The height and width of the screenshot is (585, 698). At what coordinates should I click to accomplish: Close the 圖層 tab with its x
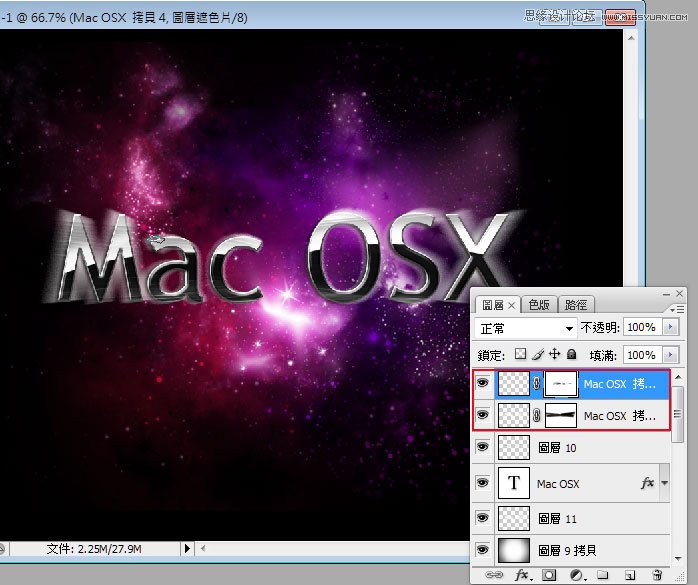click(x=511, y=305)
